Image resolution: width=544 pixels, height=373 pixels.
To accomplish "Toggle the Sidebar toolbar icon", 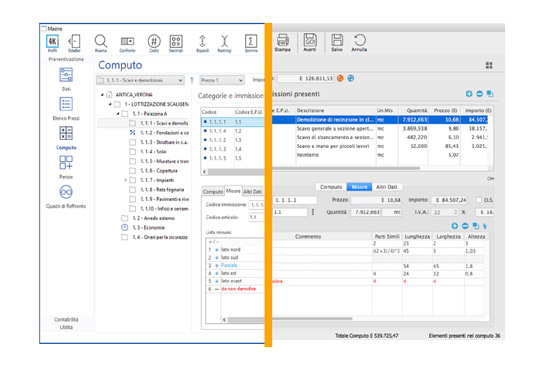I will [x=74, y=43].
